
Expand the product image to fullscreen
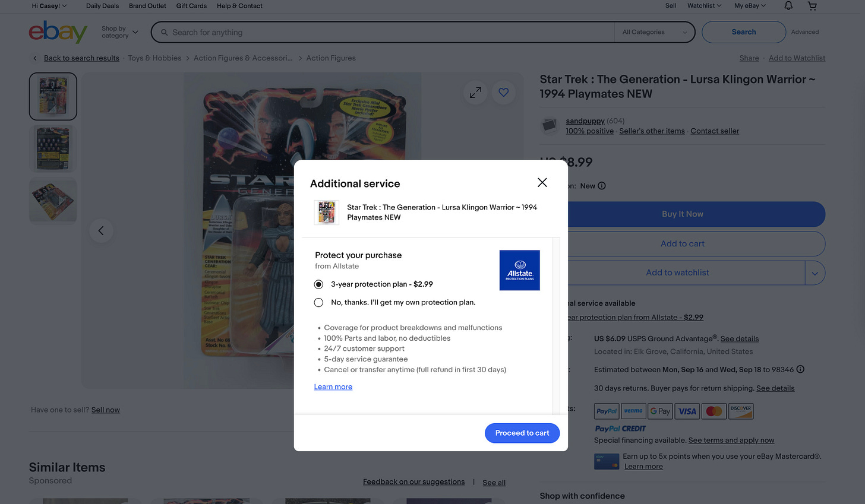click(x=475, y=93)
